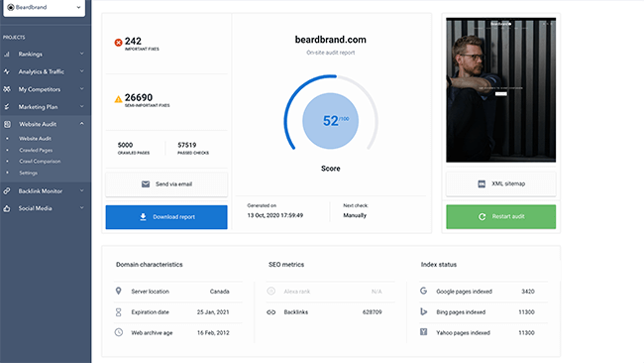Click the Backlinks value 628709
This screenshot has height=363, width=644.
[373, 312]
